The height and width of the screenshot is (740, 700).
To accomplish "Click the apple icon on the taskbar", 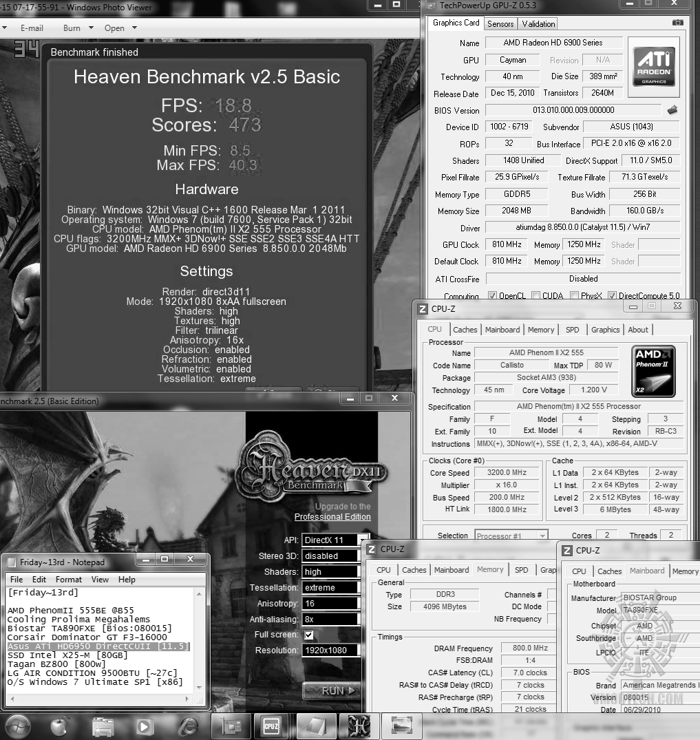I will click(60, 726).
